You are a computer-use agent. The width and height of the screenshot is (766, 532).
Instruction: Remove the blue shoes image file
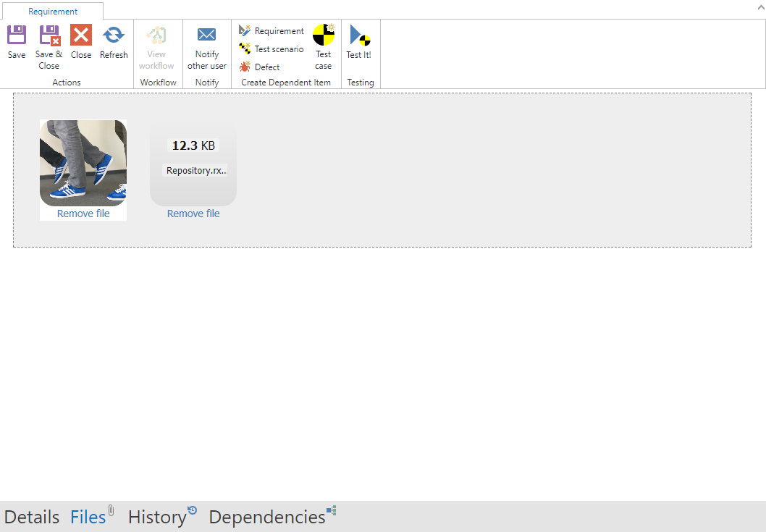click(x=83, y=214)
